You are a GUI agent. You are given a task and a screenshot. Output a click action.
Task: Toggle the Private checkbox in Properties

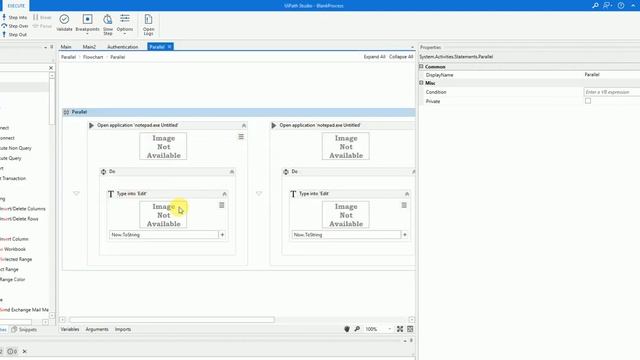(588, 101)
